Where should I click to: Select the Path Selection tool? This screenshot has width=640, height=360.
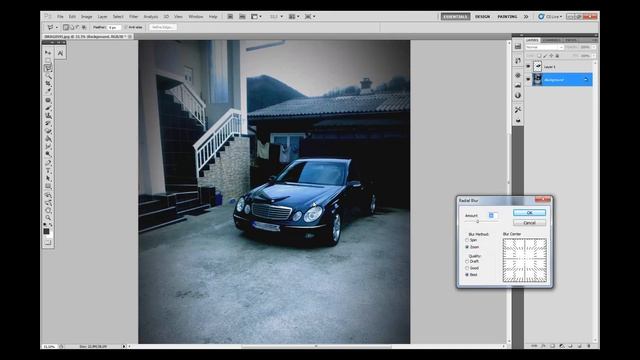coord(48,179)
